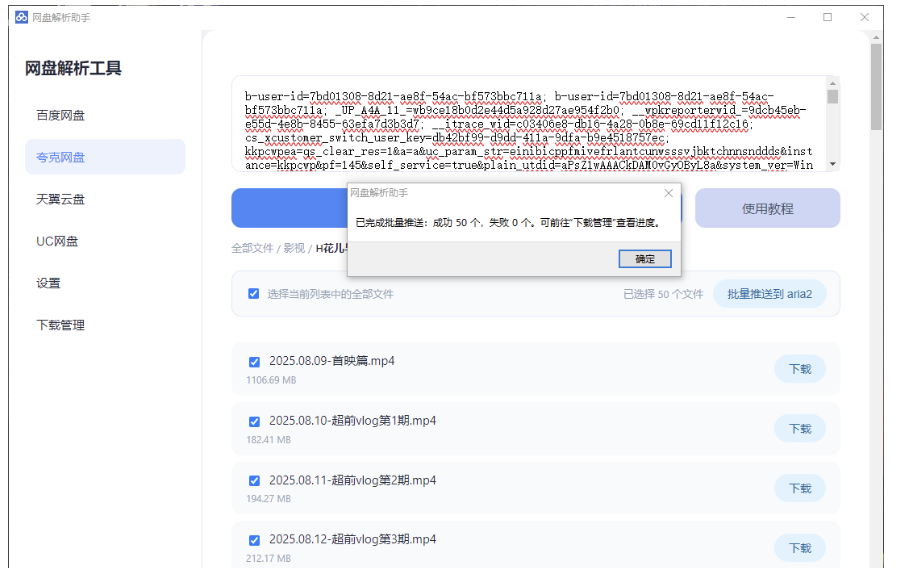The width and height of the screenshot is (897, 568).
Task: Click 批量推送到 aria2 button
Action: coord(776,294)
